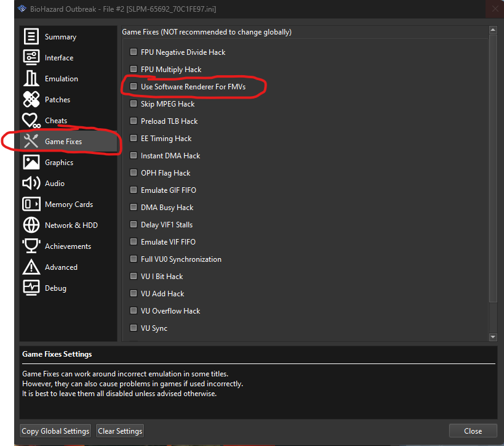This screenshot has height=446, width=504.
Task: Toggle FPU Multiply Hack checkbox
Action: [134, 69]
